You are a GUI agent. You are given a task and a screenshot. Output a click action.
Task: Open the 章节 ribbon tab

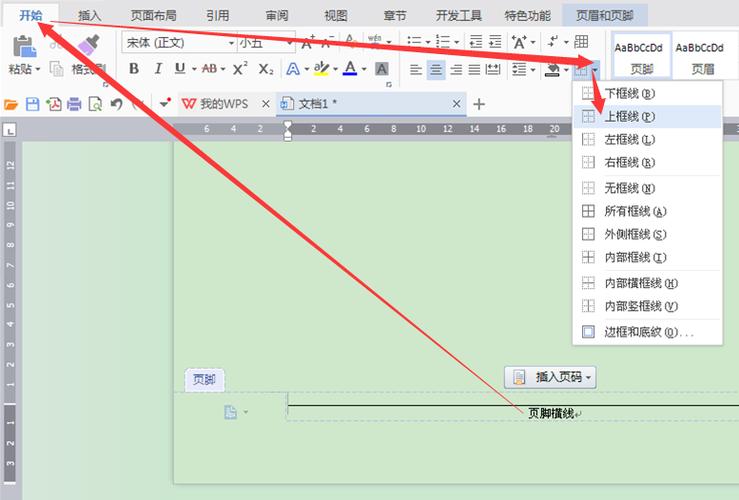click(394, 16)
